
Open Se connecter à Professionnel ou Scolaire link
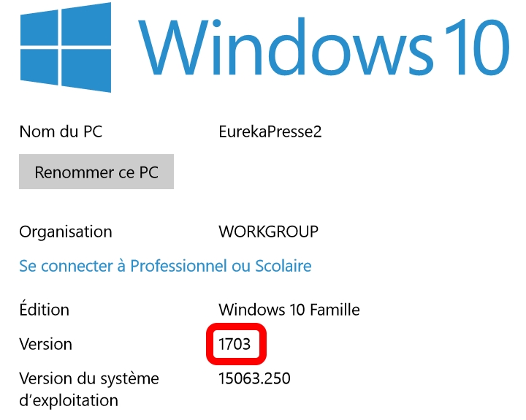point(165,266)
